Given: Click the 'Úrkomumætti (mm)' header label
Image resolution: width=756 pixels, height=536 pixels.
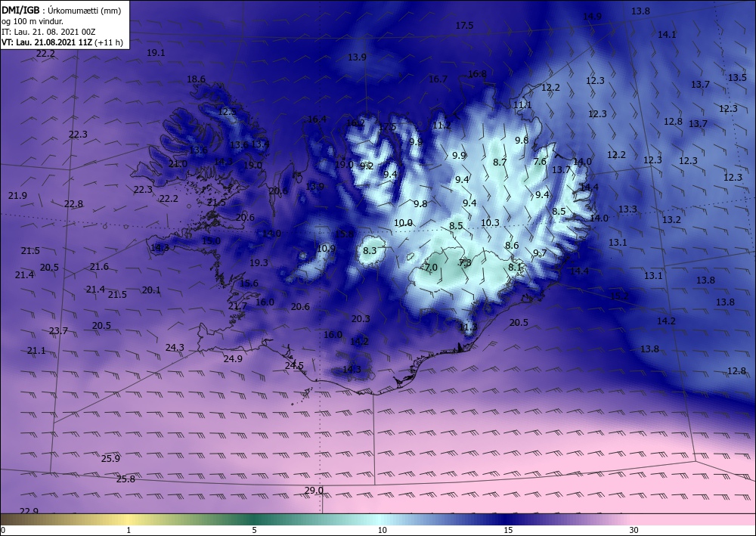Looking at the screenshot, I should 85,11.
